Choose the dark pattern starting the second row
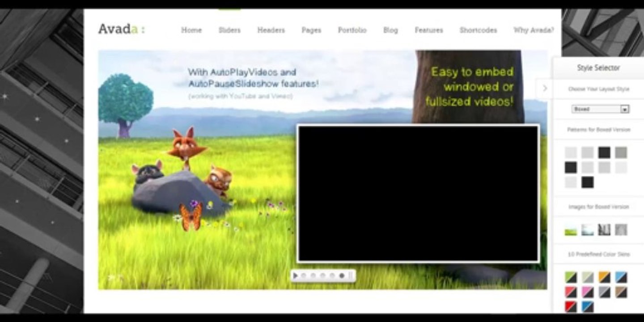Viewport: 644px width, 322px height. click(571, 167)
